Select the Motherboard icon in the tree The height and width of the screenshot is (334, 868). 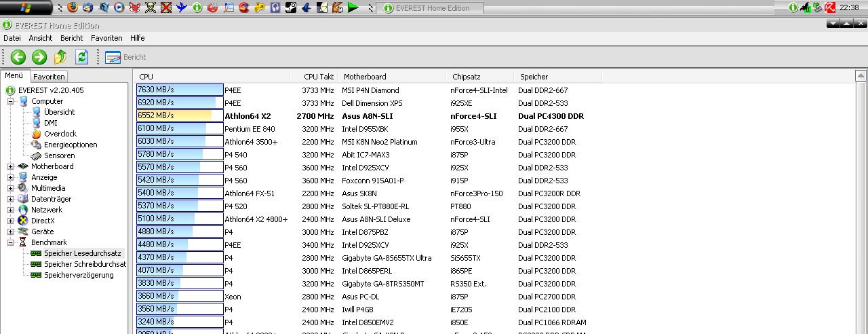pos(24,166)
